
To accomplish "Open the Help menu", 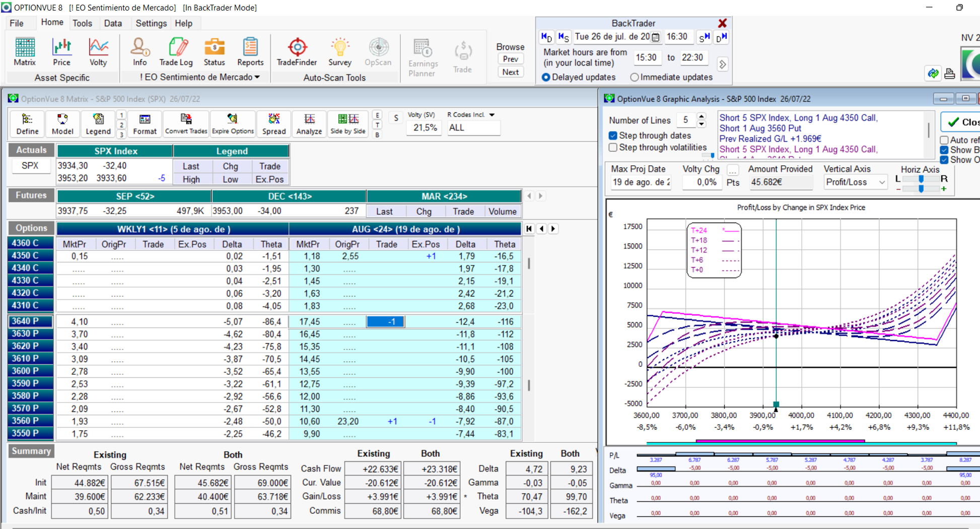I will pyautogui.click(x=183, y=23).
